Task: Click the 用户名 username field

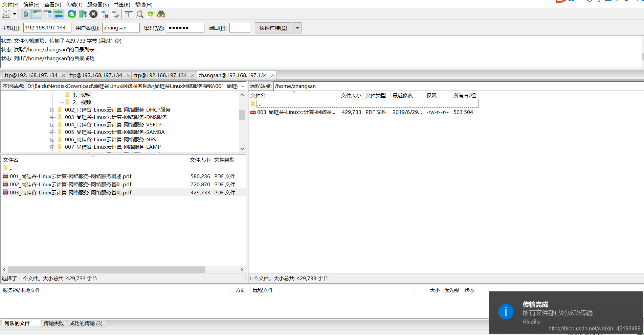Action: [x=121, y=28]
